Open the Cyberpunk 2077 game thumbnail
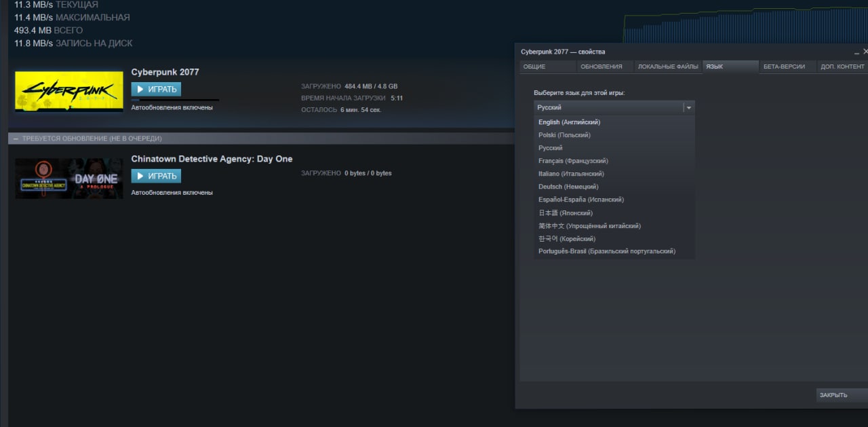 click(69, 90)
